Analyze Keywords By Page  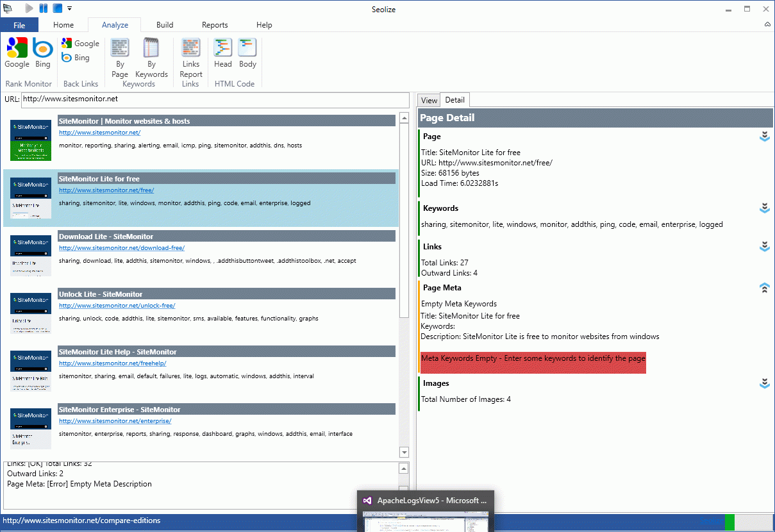[x=120, y=58]
